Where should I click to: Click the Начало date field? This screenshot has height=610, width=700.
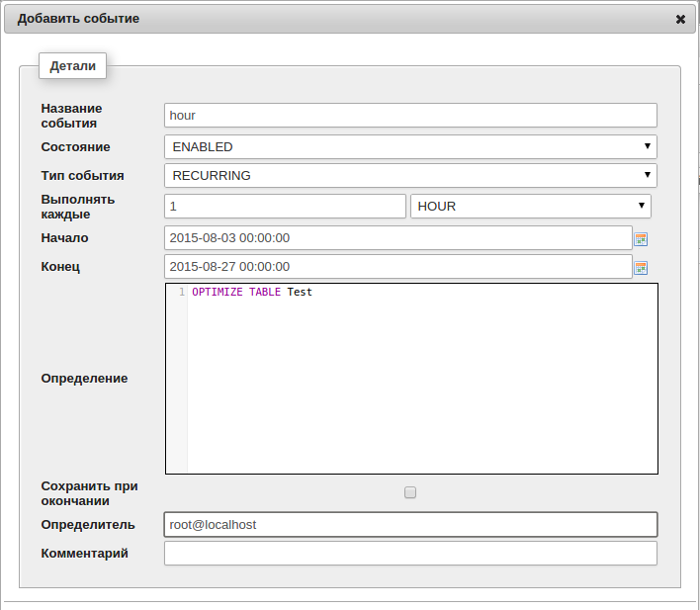[397, 238]
